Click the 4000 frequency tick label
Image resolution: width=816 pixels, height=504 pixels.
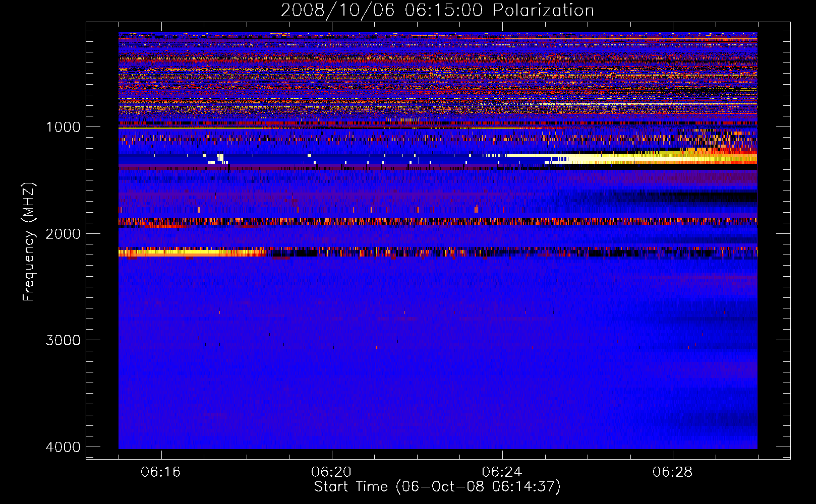point(63,447)
